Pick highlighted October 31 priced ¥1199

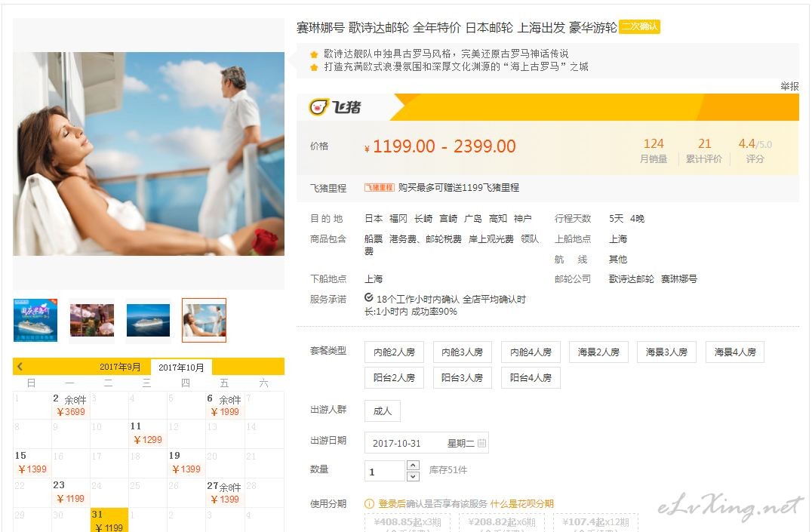[x=109, y=520]
